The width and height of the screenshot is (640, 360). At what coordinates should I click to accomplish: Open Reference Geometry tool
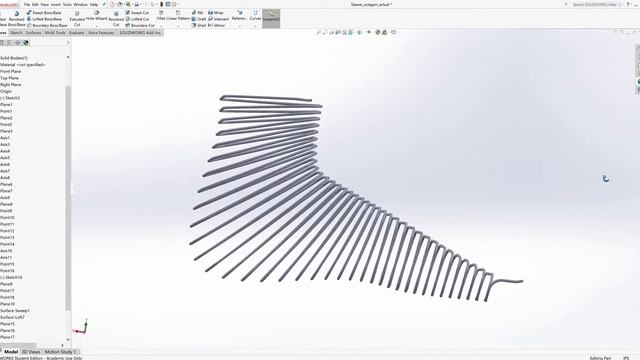point(239,16)
